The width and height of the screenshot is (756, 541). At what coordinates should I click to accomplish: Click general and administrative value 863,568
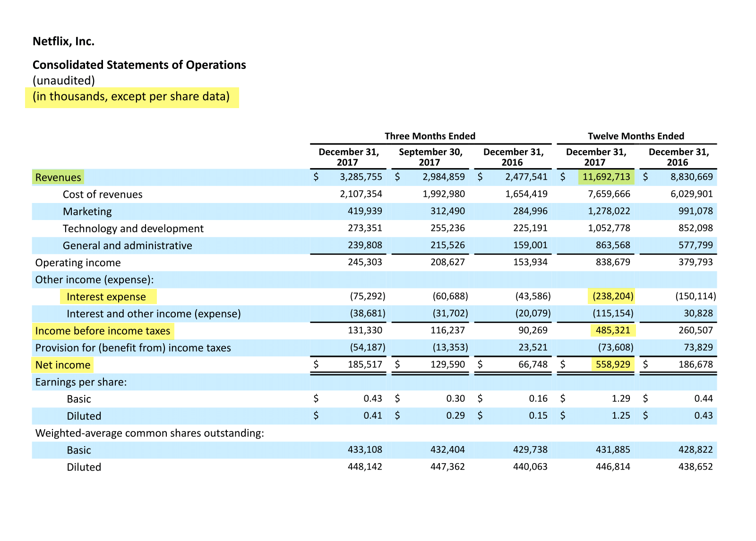point(613,245)
